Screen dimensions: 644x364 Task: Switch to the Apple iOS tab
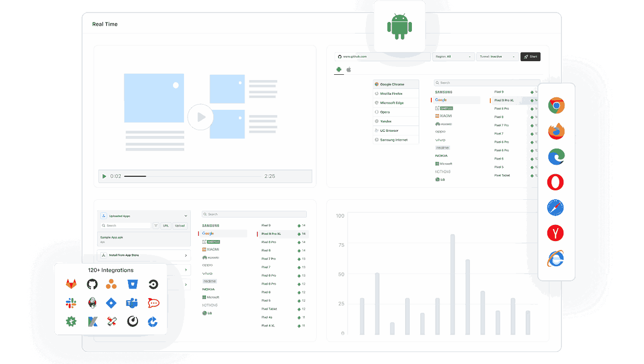coord(349,69)
